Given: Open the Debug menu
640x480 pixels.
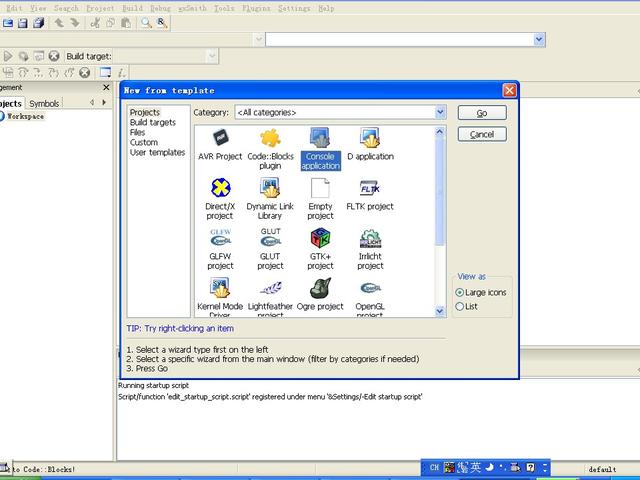Looking at the screenshot, I should click(x=160, y=8).
